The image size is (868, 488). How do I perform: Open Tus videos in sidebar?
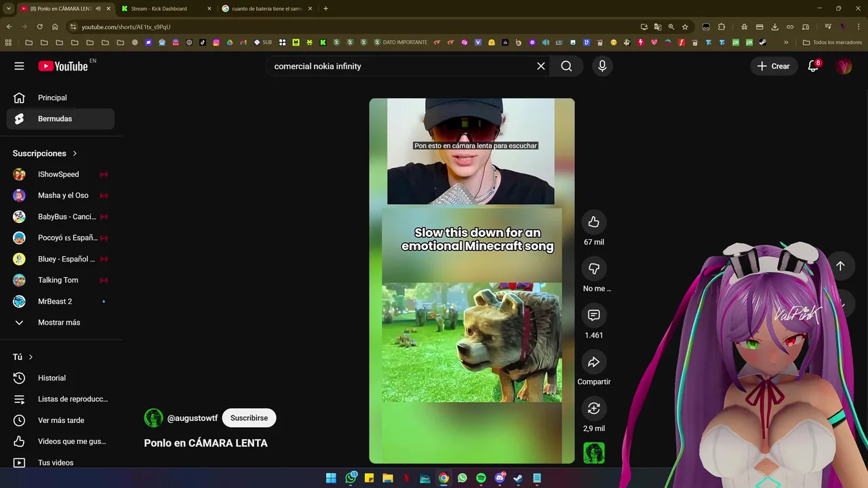[61, 463]
